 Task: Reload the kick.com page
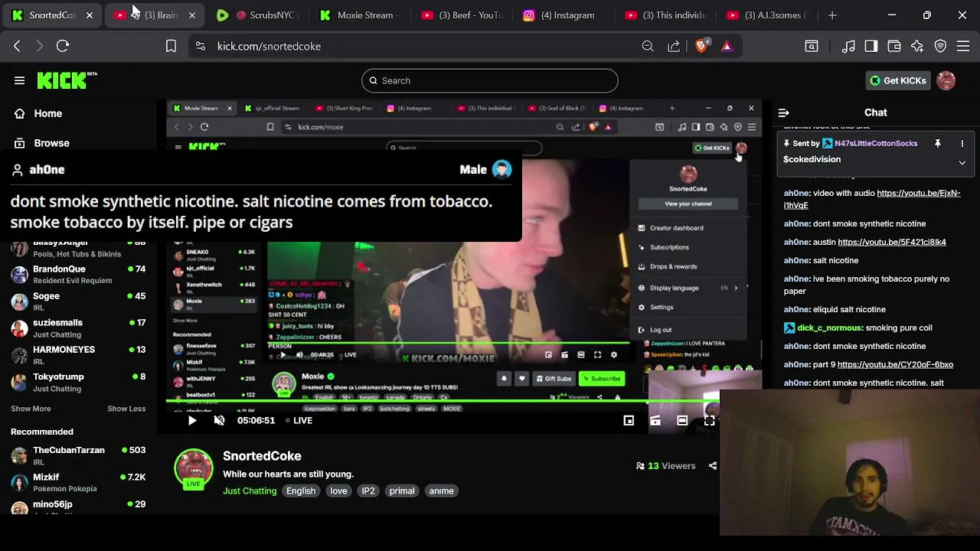pyautogui.click(x=63, y=46)
